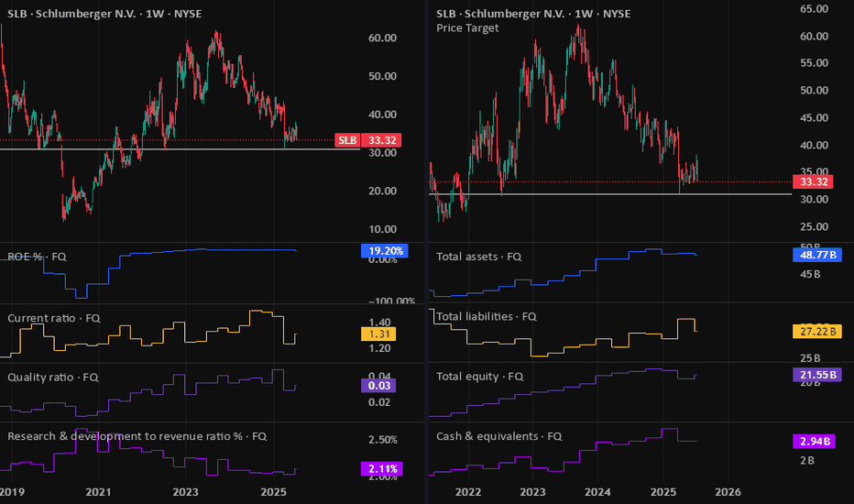Click the 0.02 quality ratio scale value

pyautogui.click(x=379, y=402)
